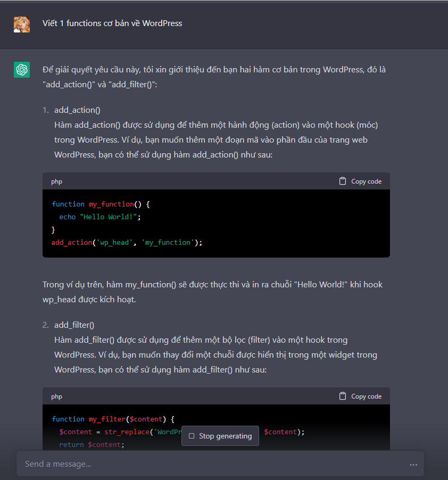Copy code of the add_action example
Viewport: 448px width, 480px height.
[x=361, y=181]
